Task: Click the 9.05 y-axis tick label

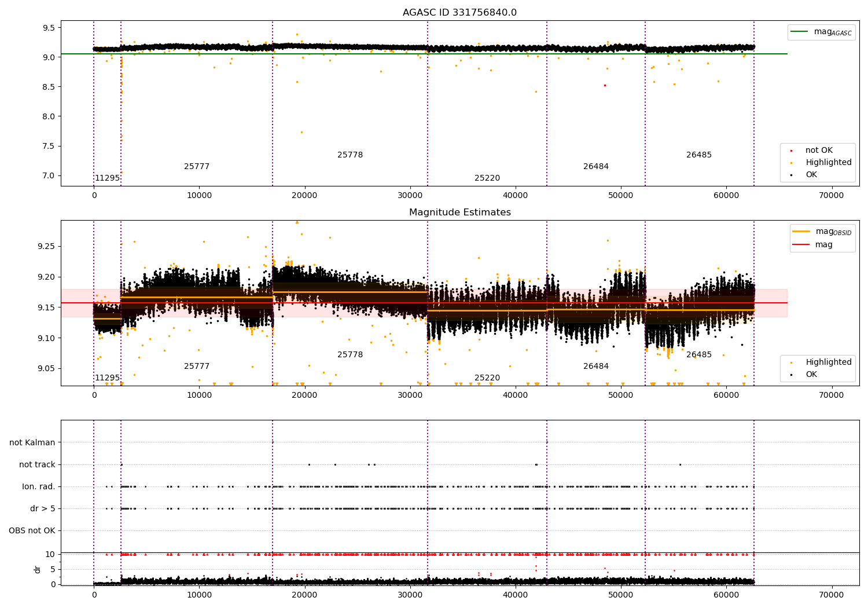Action: [46, 369]
